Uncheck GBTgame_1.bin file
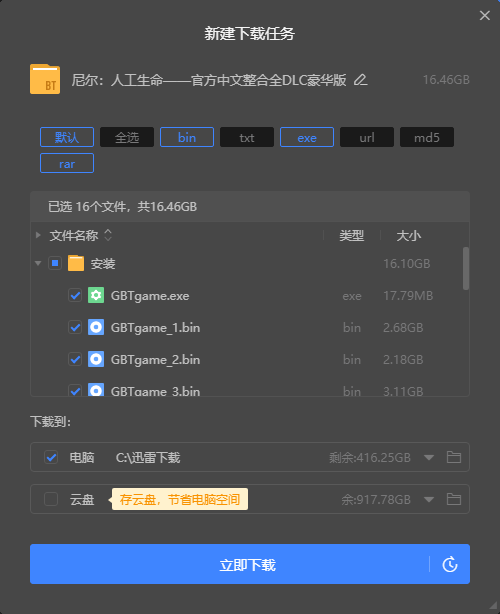Screen dimensions: 500x614 [x=75, y=327]
